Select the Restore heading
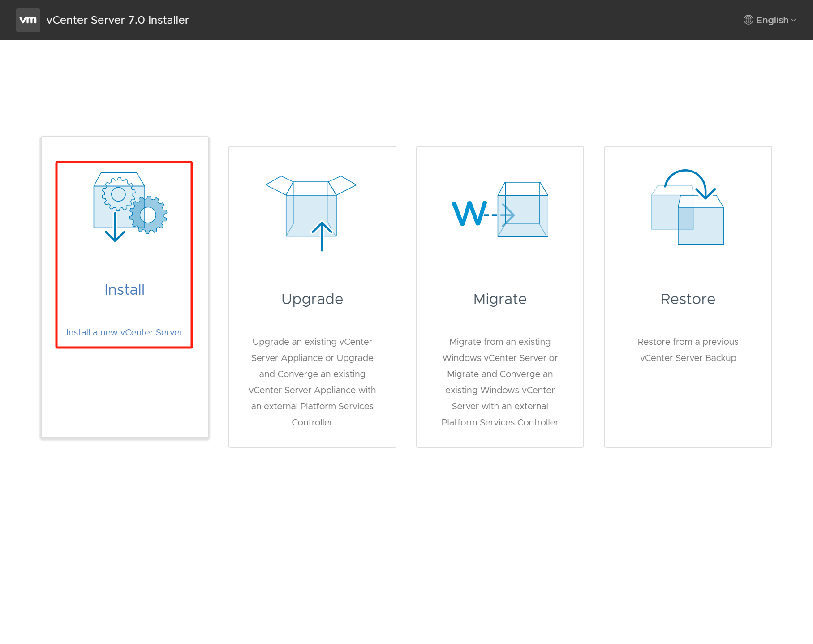This screenshot has height=644, width=813. point(688,299)
